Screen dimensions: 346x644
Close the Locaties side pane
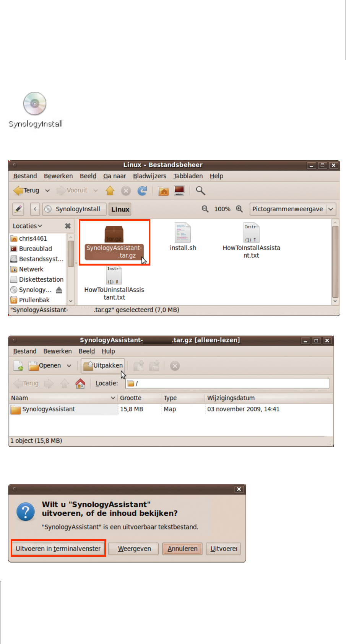point(68,226)
